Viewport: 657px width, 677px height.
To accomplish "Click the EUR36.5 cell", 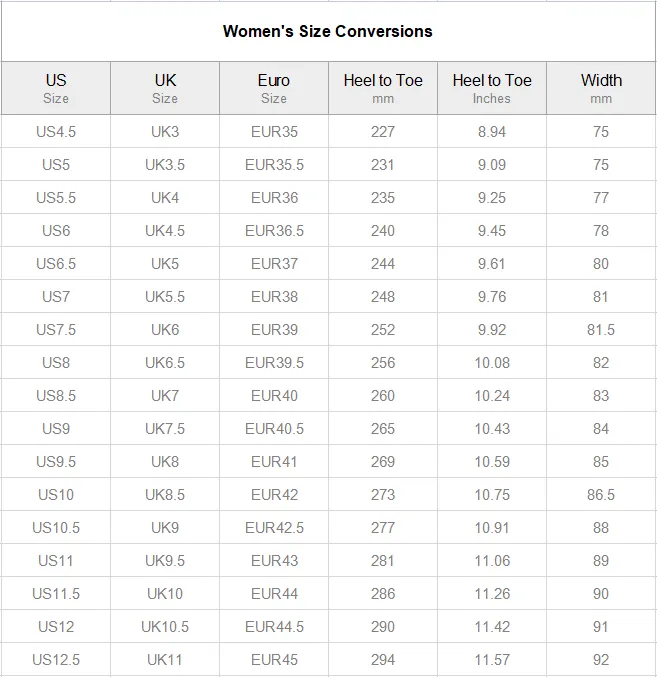I will [274, 231].
